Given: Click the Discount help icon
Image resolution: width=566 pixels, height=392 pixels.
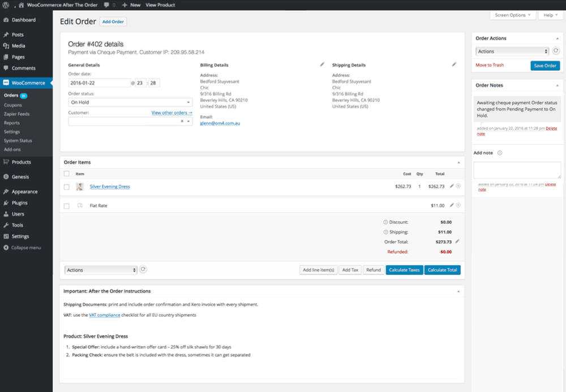Looking at the screenshot, I should pyautogui.click(x=385, y=222).
